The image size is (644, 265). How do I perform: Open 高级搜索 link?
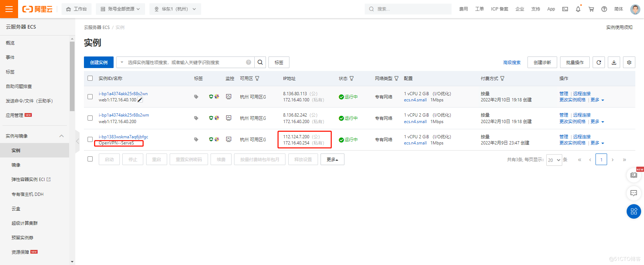[x=512, y=63]
